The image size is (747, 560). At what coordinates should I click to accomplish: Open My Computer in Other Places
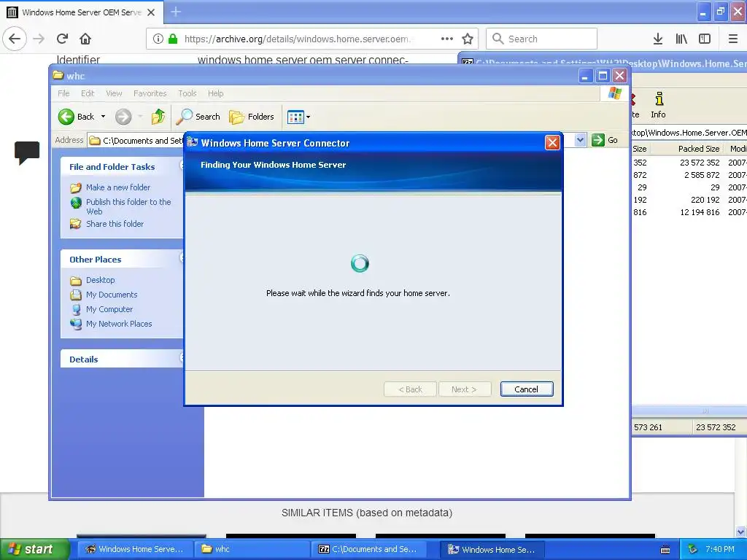pos(109,309)
